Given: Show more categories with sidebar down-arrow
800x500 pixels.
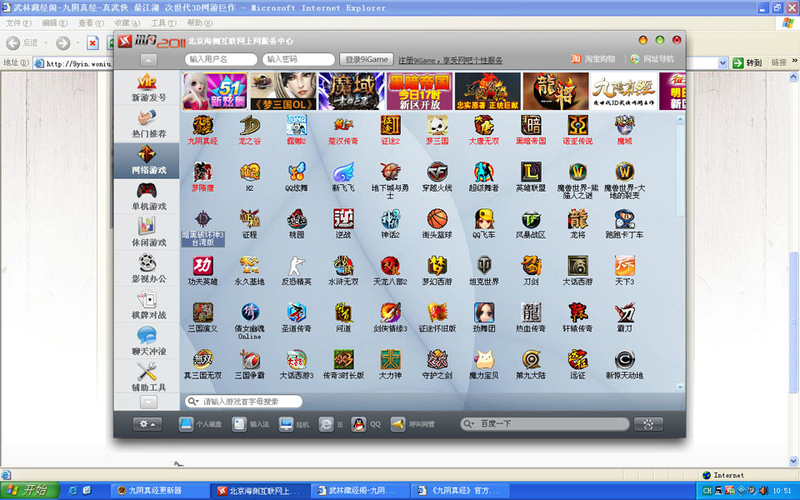Looking at the screenshot, I should (x=148, y=402).
